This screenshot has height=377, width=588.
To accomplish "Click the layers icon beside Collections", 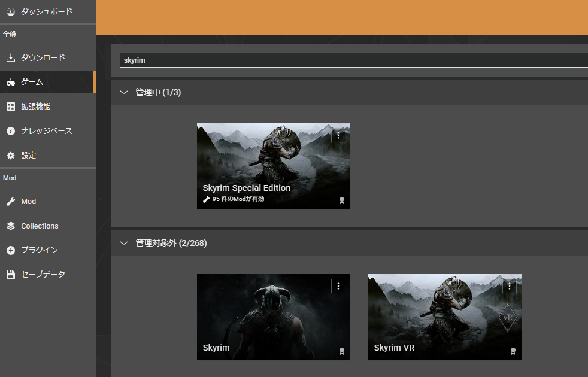I will tap(11, 226).
